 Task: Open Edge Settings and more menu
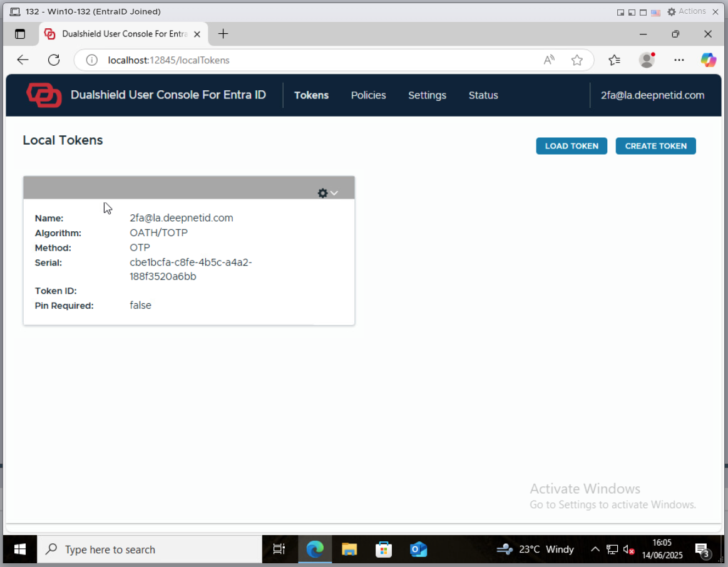679,60
